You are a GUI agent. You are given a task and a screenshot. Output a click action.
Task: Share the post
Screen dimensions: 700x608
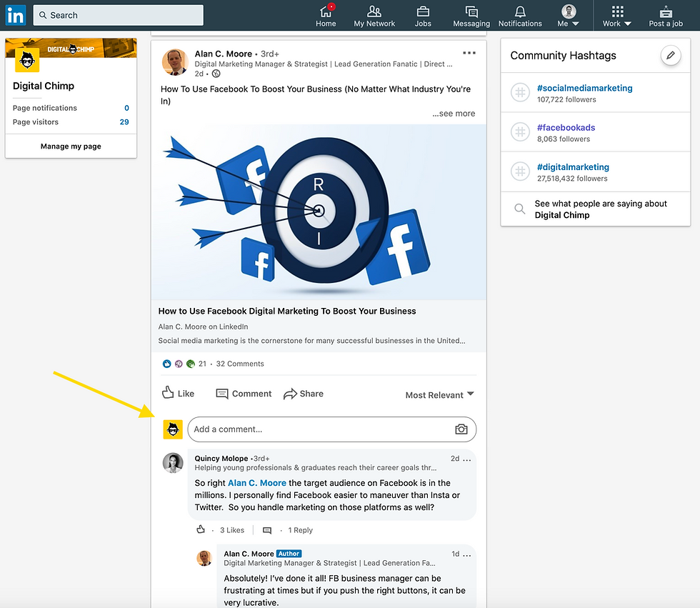point(303,394)
